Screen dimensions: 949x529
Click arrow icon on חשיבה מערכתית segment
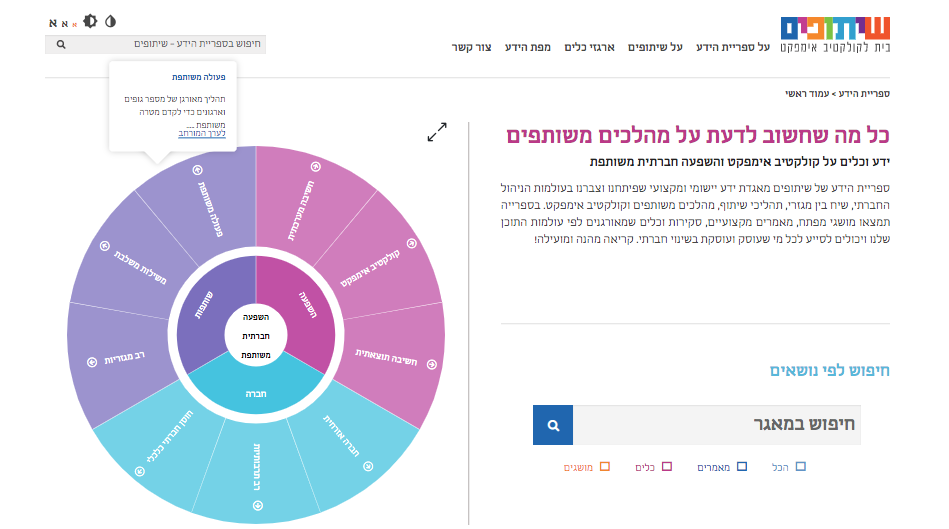[315, 166]
